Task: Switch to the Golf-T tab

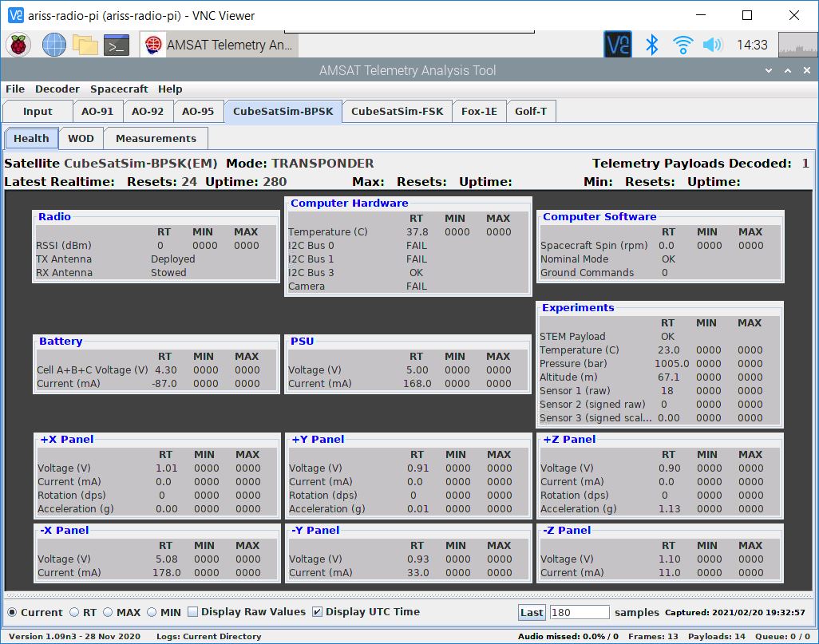Action: pyautogui.click(x=531, y=111)
